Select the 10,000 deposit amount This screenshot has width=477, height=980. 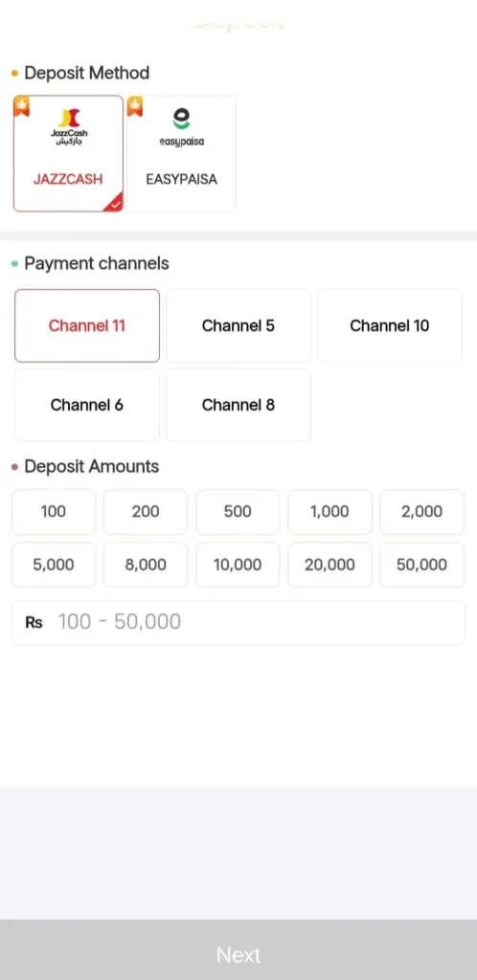238,565
